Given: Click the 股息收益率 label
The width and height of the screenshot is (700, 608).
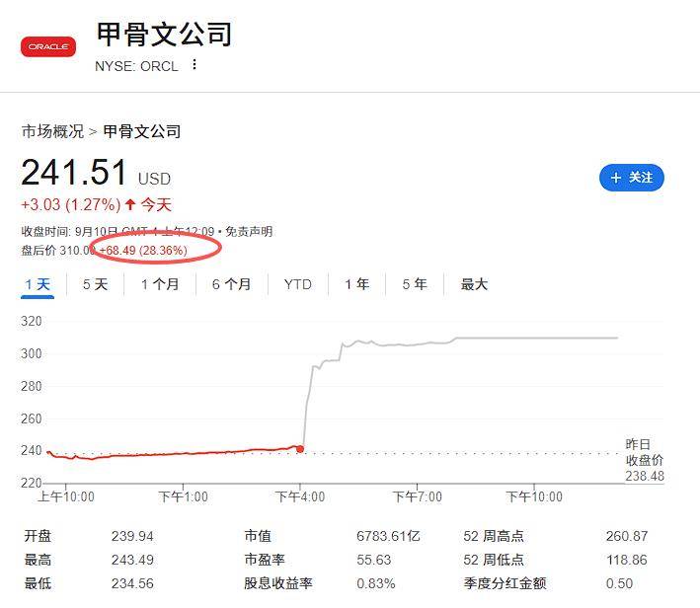Looking at the screenshot, I should 278,583.
